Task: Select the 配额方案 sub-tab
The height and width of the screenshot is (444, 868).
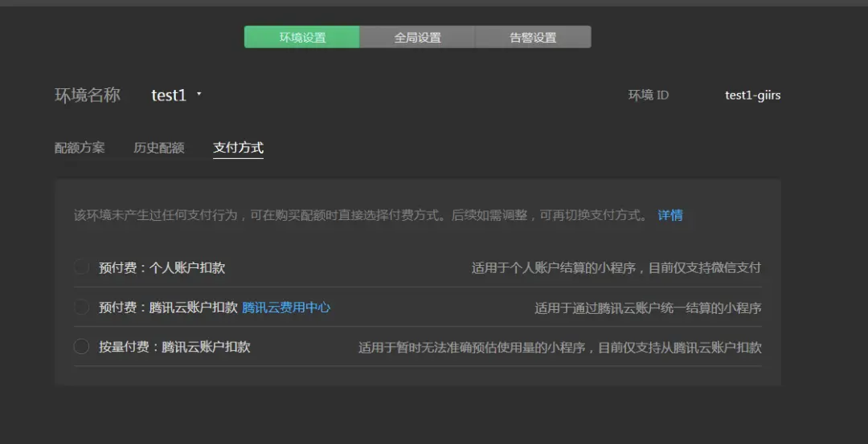Action: (80, 148)
